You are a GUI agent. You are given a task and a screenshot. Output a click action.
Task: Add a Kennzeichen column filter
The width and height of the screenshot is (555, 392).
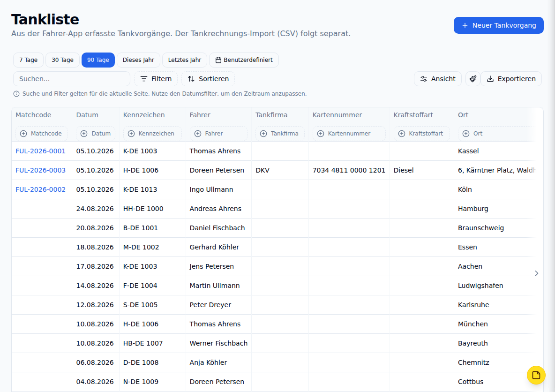click(x=152, y=134)
